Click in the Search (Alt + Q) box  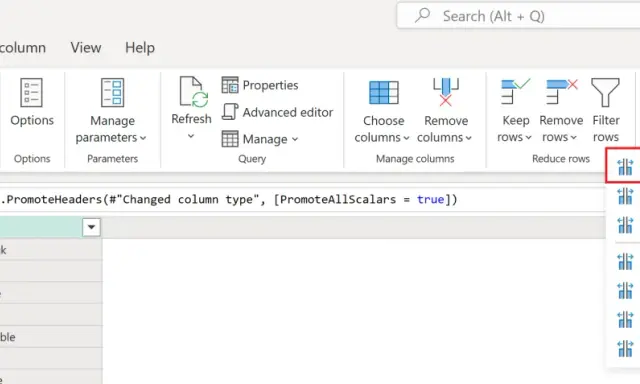pos(518,16)
